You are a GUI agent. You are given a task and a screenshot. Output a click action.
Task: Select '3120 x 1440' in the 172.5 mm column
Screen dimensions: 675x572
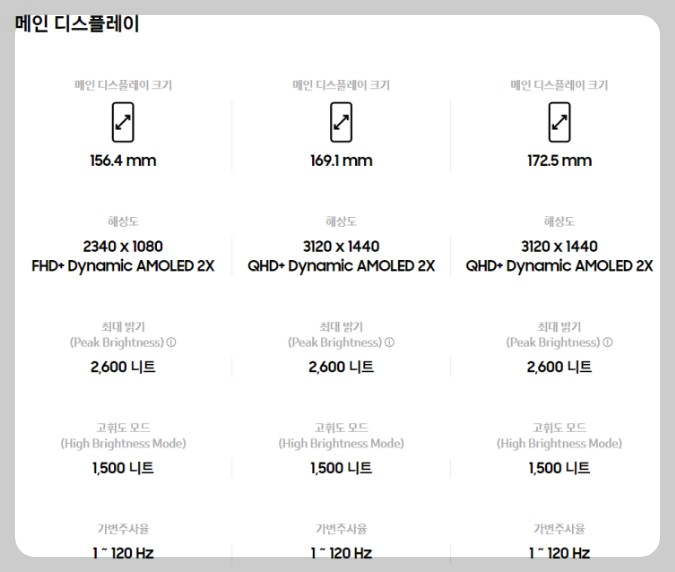click(560, 247)
